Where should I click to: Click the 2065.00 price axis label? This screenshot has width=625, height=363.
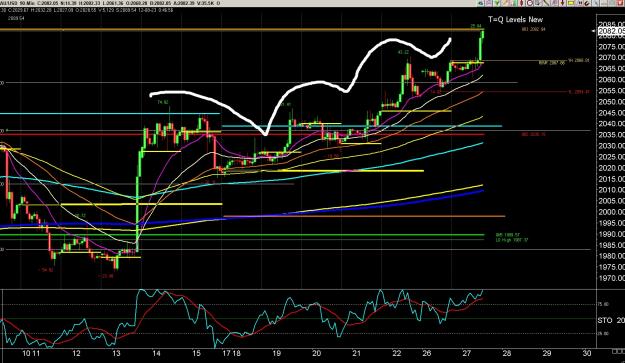pyautogui.click(x=611, y=69)
